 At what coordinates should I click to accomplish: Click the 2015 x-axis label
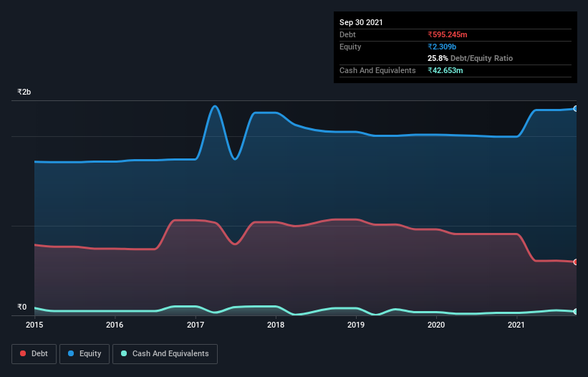pyautogui.click(x=34, y=325)
